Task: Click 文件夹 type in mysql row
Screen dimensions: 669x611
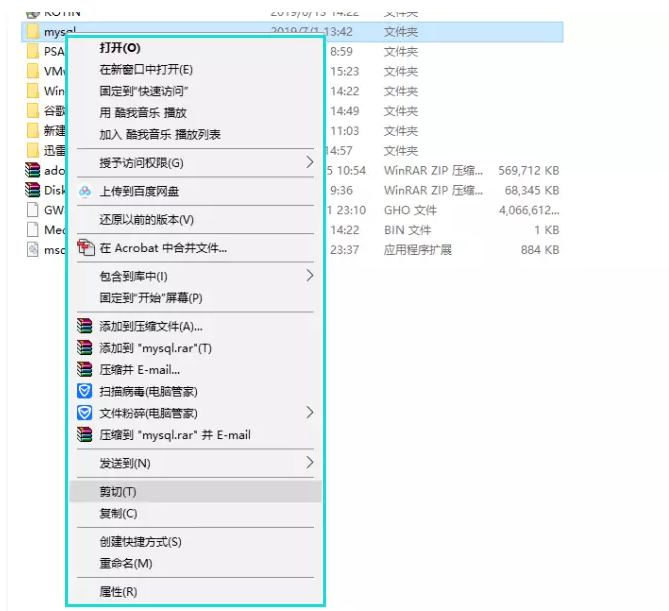Action: [x=401, y=32]
